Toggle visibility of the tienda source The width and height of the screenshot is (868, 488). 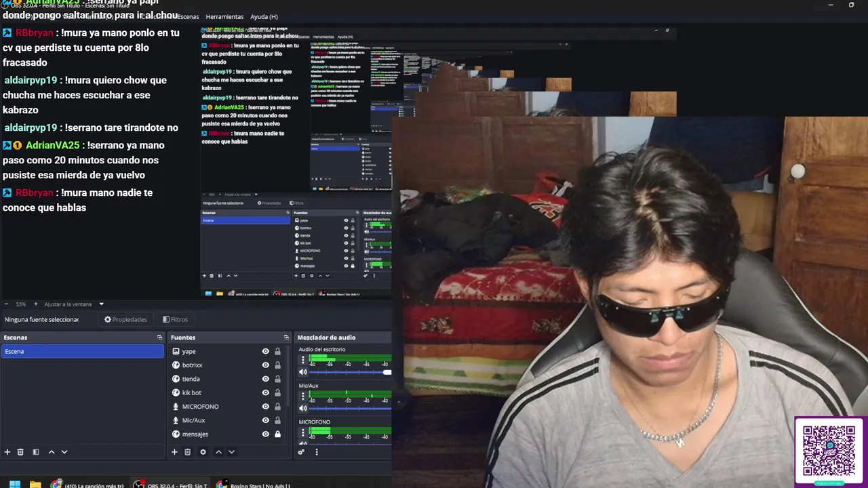266,379
